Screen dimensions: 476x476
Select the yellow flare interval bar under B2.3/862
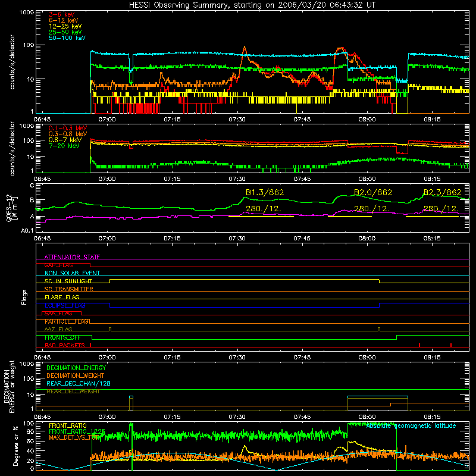[x=433, y=217]
